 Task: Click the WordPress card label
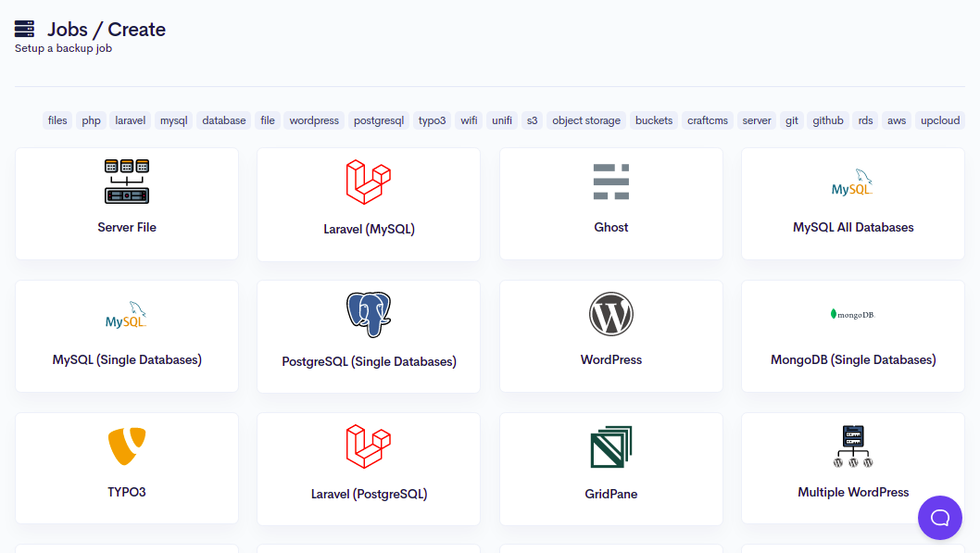pos(611,360)
